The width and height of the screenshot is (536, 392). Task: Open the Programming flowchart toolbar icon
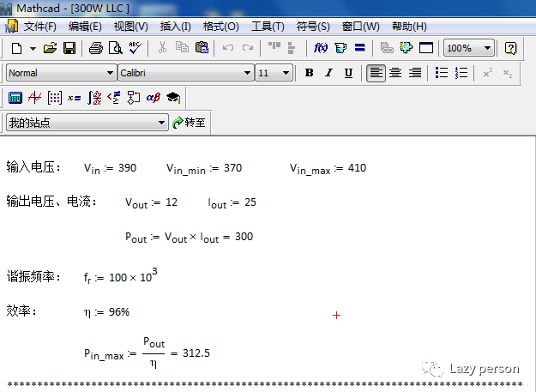133,98
